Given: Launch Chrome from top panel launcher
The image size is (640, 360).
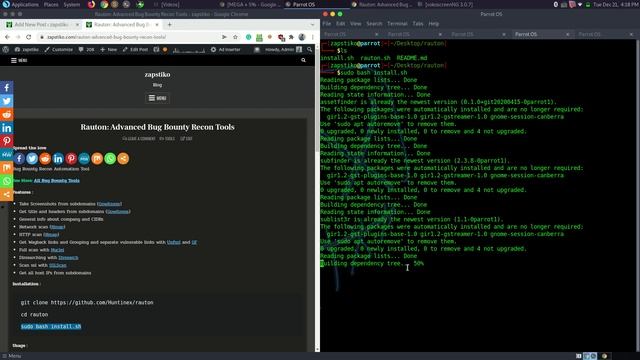Looking at the screenshot, I should [x=104, y=4].
